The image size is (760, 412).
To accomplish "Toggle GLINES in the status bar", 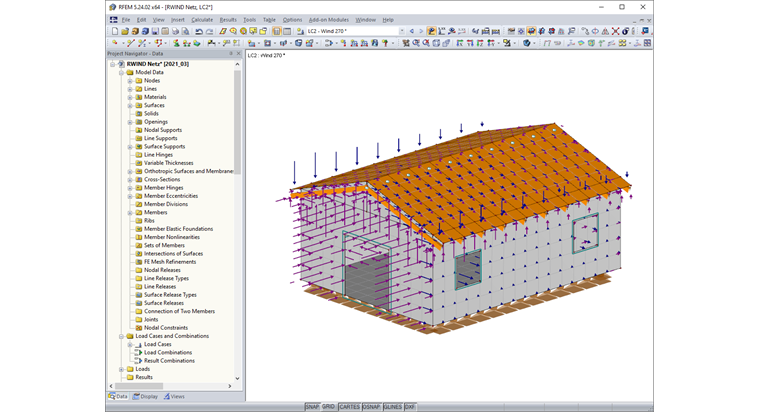I will (393, 407).
